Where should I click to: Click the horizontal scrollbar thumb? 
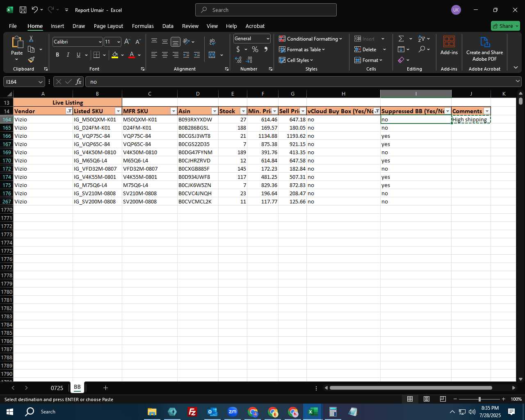(411, 388)
